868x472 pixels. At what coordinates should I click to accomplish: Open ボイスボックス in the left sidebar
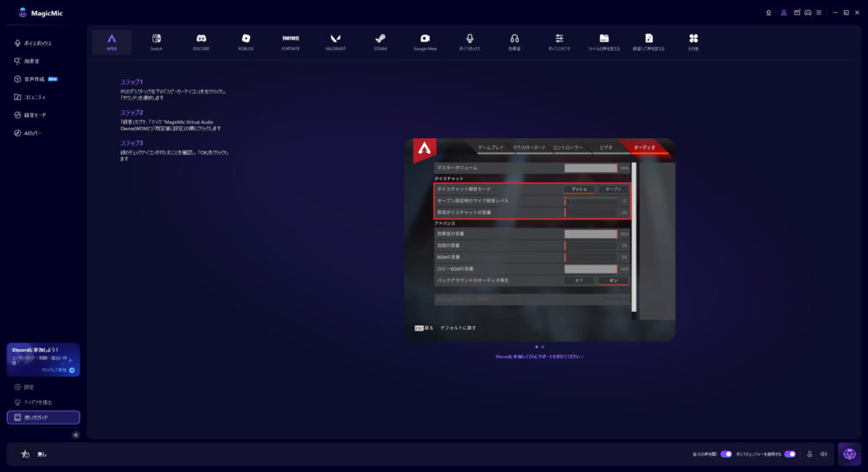[37, 42]
